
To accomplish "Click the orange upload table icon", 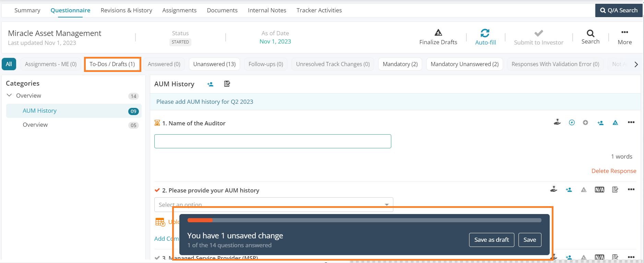I will click(160, 222).
